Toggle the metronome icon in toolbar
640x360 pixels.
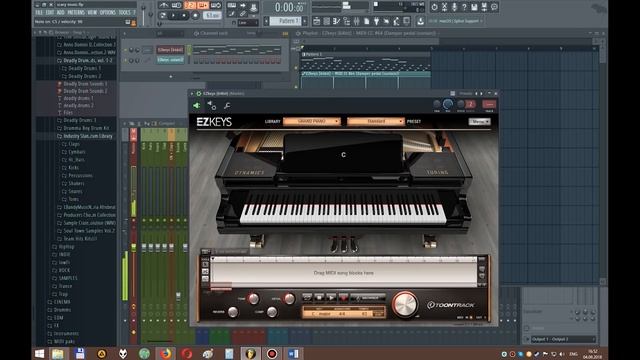[164, 5]
